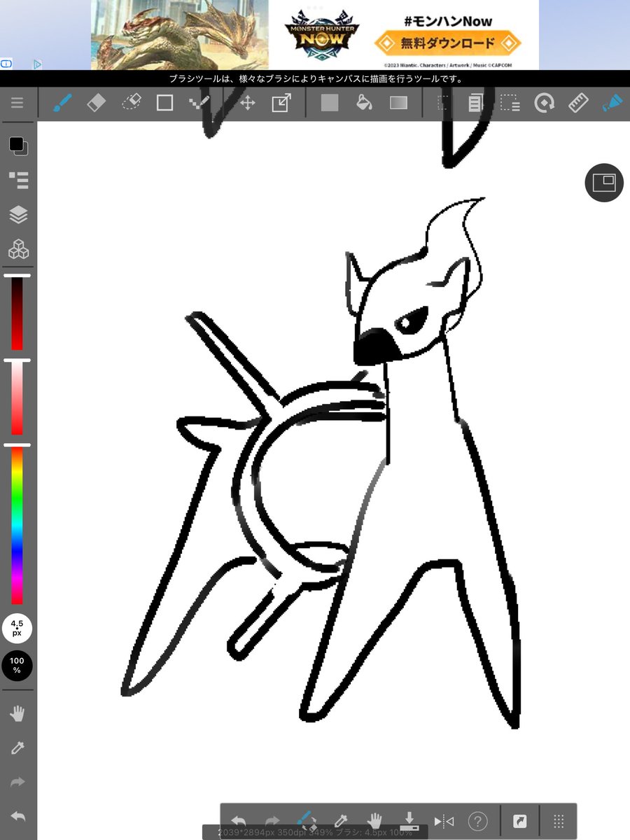Select the dotted-outline eraser tool
This screenshot has width=630, height=840.
pyautogui.click(x=131, y=104)
